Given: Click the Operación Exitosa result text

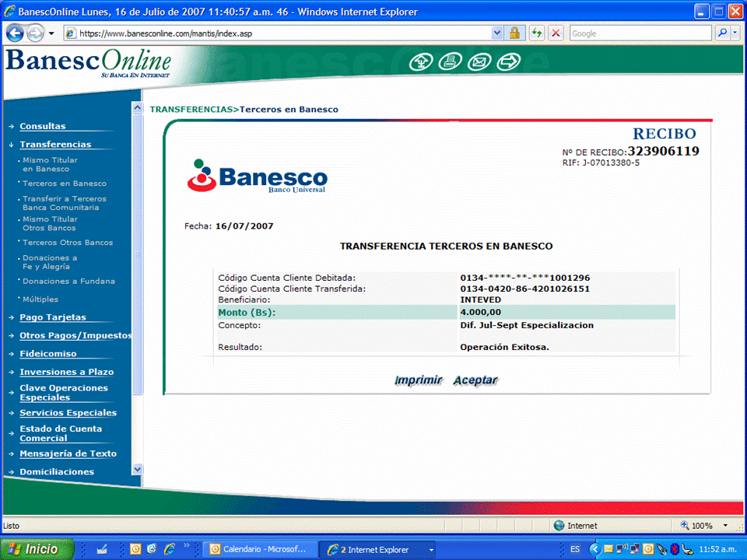Looking at the screenshot, I should pos(504,347).
